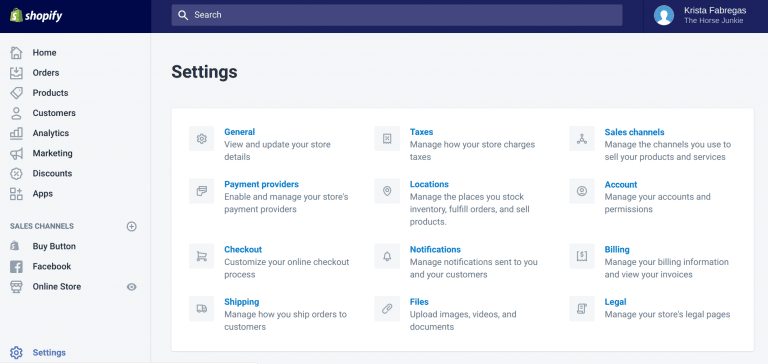Open the Payment providers link
Screen dimensions: 768x364
click(x=262, y=184)
